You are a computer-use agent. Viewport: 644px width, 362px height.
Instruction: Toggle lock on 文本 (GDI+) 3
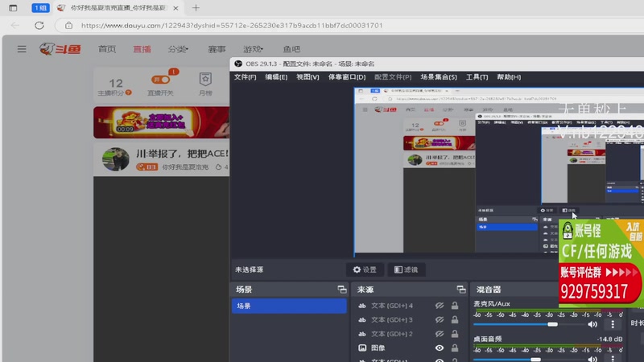click(455, 319)
